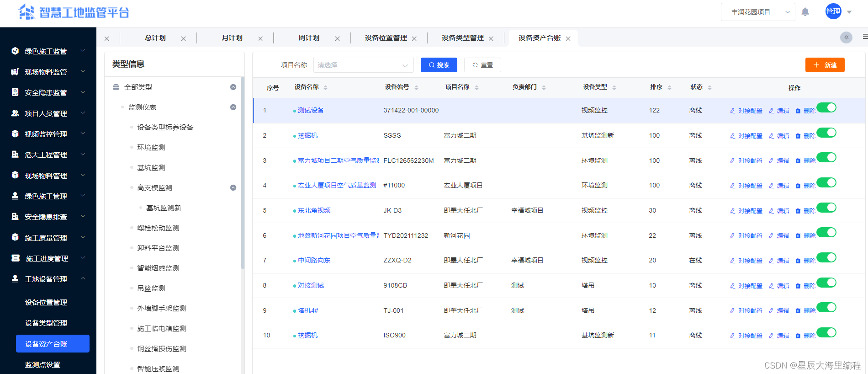Click the sort icon of 设备名称 column
This screenshot has height=374, width=868.
click(x=325, y=87)
